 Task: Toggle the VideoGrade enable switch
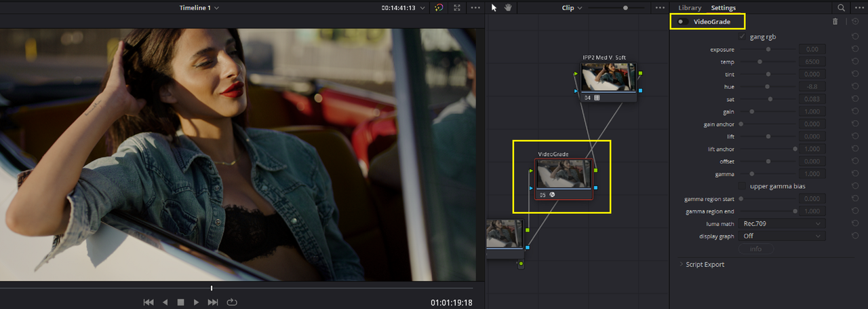coord(682,22)
